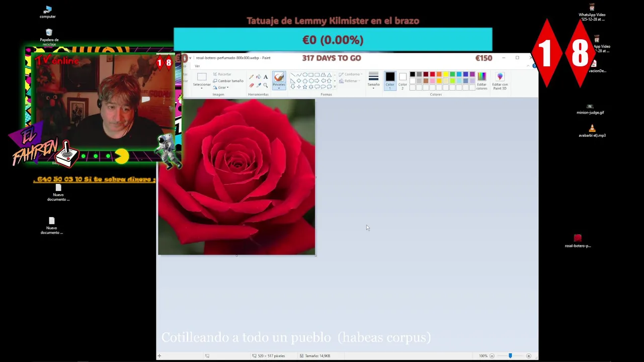Image resolution: width=644 pixels, height=362 pixels.
Task: Select the pentagon shape in Formas
Action: click(305, 81)
